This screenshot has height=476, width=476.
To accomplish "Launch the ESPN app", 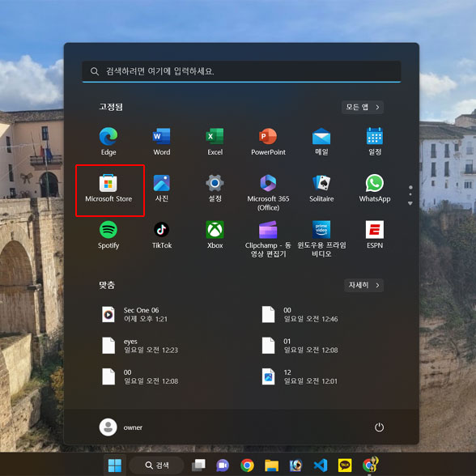I will (x=375, y=235).
